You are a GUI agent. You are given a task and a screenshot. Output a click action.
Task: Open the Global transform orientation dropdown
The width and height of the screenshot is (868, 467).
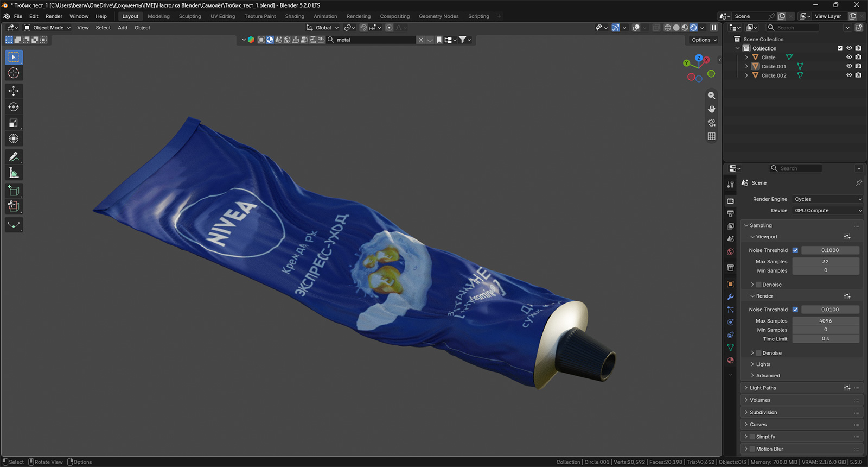click(322, 28)
